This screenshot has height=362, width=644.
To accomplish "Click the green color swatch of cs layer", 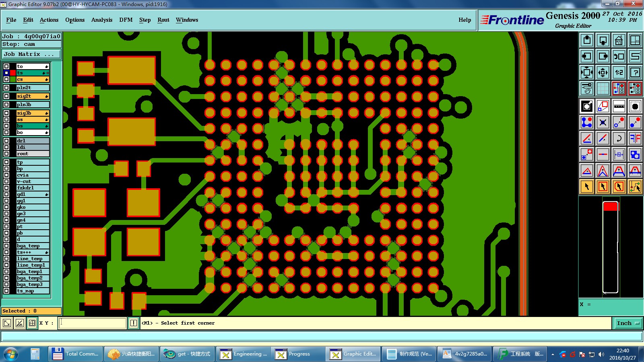I will point(13,79).
